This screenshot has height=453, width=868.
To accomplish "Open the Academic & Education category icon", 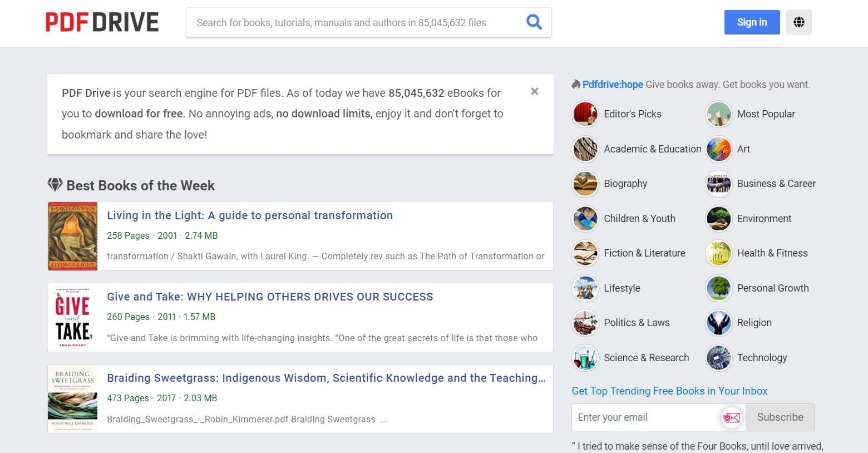I will tap(585, 149).
